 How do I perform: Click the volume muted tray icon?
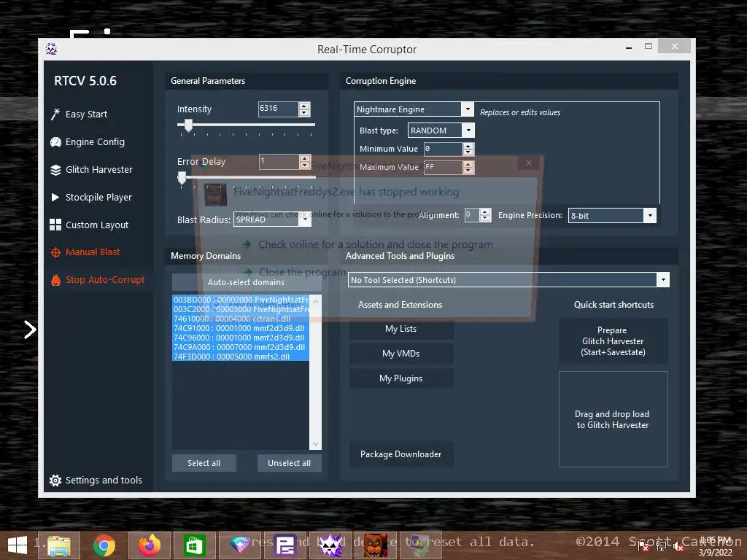(x=678, y=546)
